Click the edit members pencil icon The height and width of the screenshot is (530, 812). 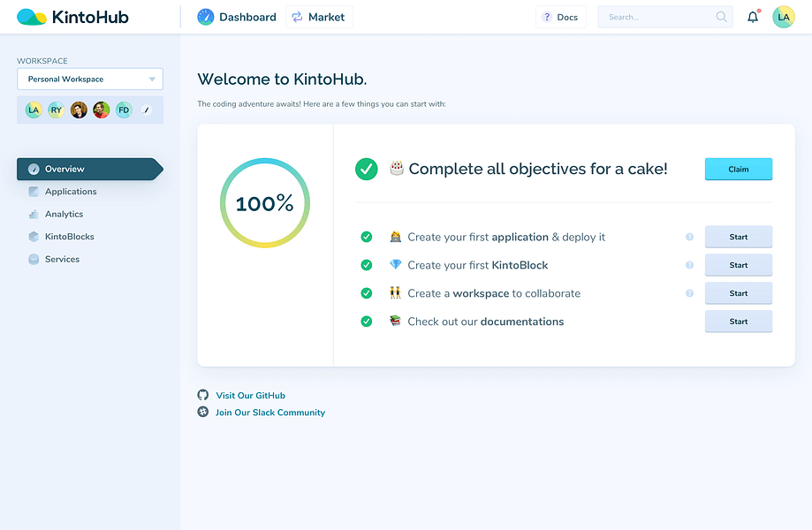click(x=147, y=110)
